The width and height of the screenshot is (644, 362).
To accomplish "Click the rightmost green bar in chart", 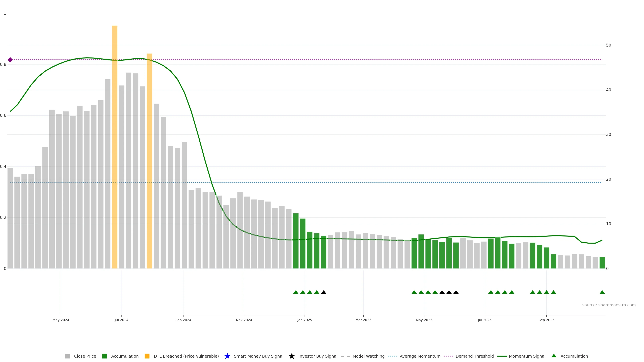I will pos(602,263).
